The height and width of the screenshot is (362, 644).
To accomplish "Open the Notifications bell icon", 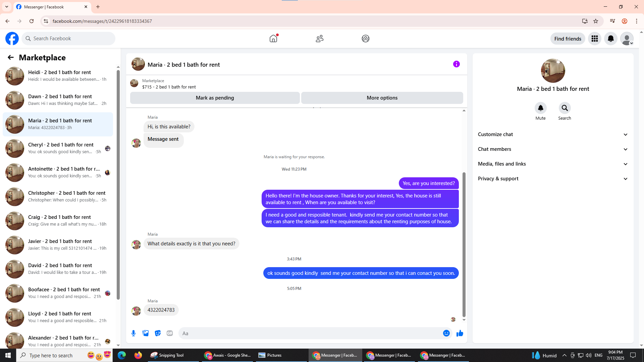I will pyautogui.click(x=611, y=39).
